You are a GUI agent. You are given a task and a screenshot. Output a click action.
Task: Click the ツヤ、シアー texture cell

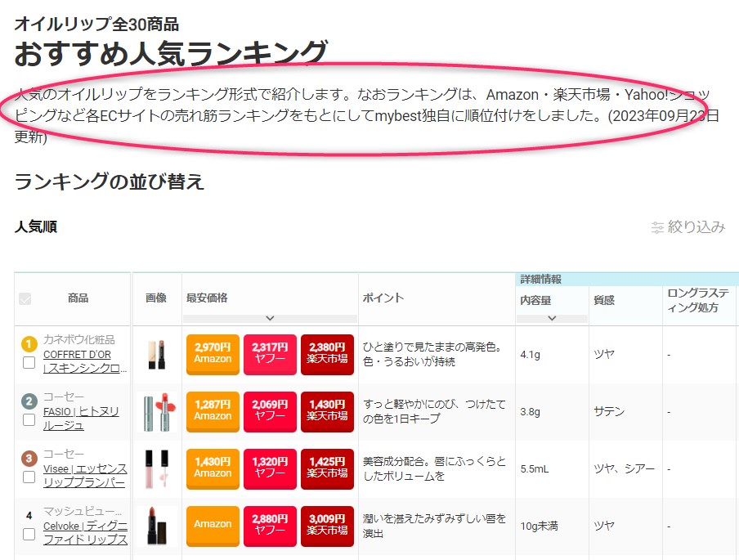(x=624, y=469)
